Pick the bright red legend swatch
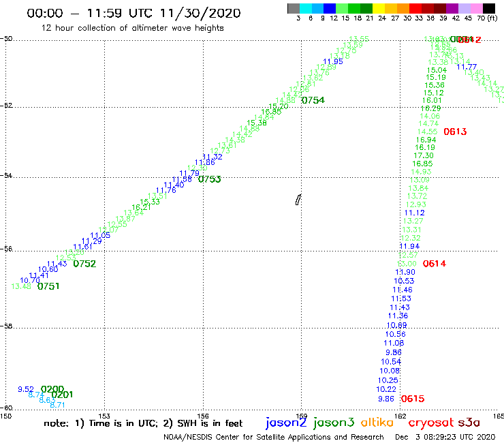The height and width of the screenshot is (443, 504). [415, 8]
